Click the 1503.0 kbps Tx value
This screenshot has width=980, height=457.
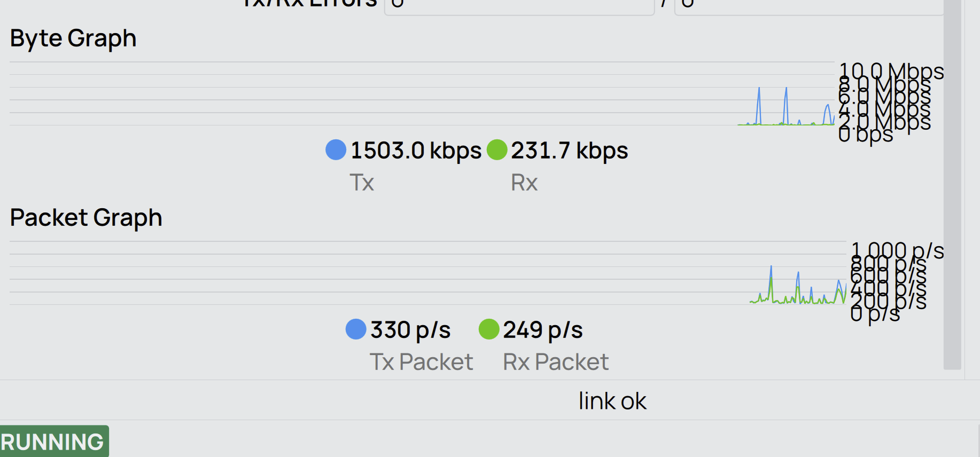(416, 151)
